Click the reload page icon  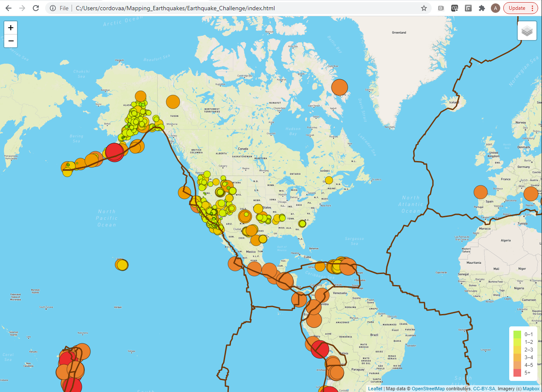coord(36,8)
